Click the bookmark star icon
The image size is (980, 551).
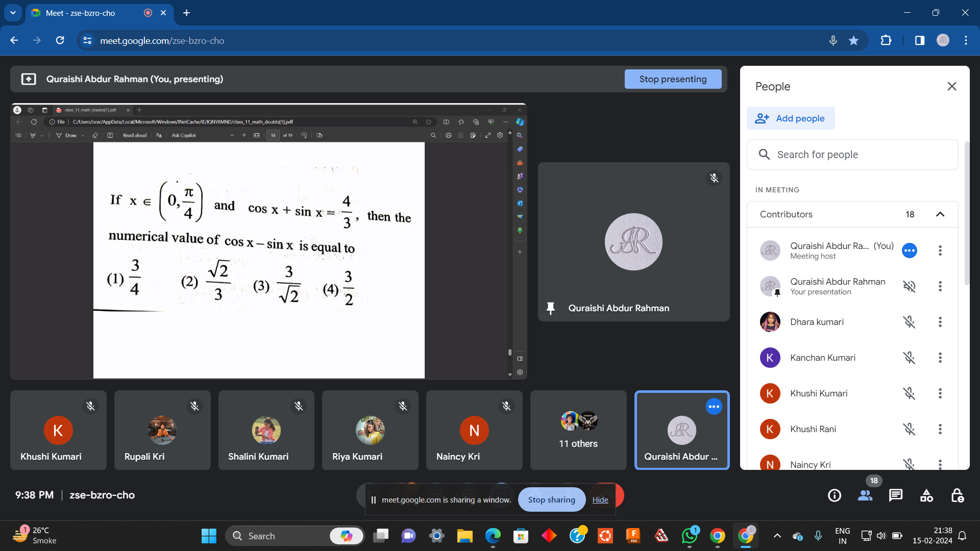[853, 41]
